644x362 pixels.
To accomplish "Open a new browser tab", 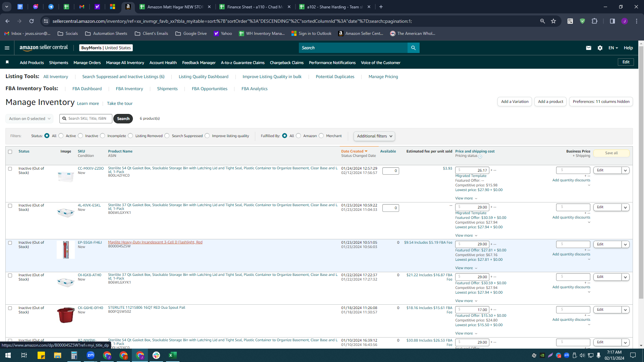I will pyautogui.click(x=381, y=7).
